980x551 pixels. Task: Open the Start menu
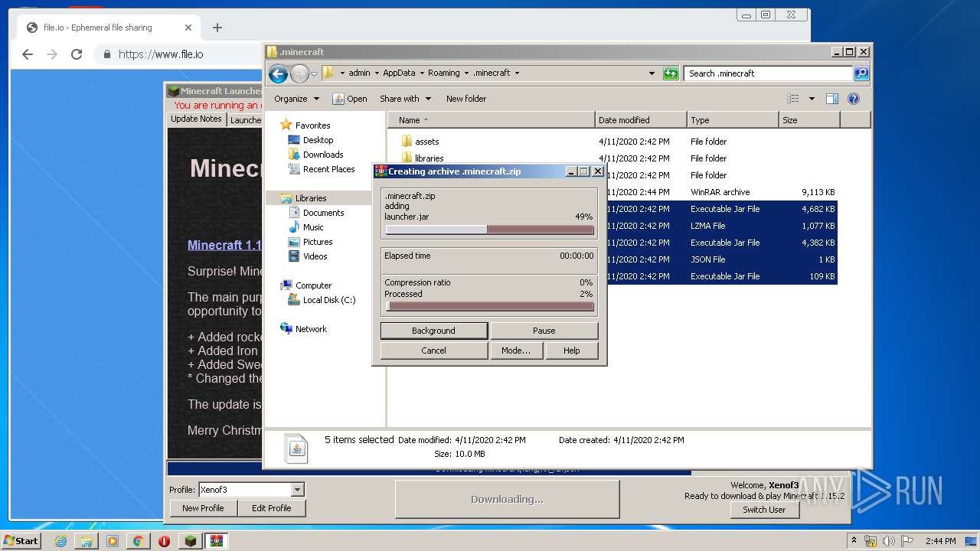click(21, 540)
